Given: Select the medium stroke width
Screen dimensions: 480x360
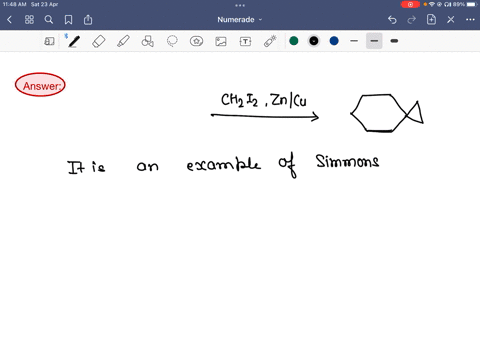Looking at the screenshot, I should [374, 41].
